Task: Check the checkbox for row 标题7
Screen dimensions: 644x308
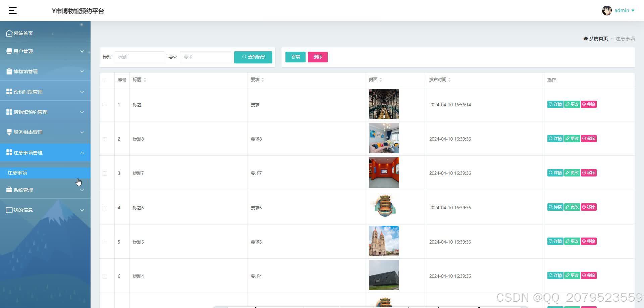Action: coord(105,173)
